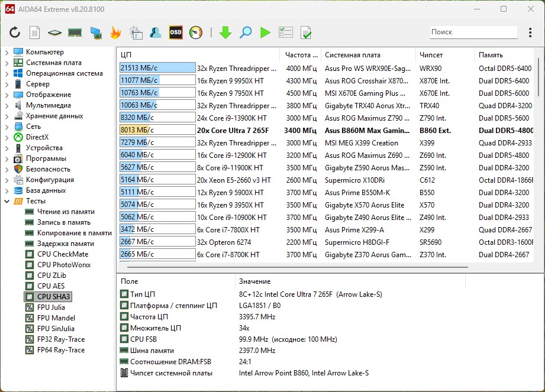
Task: Click the Память column header
Action: click(491, 55)
